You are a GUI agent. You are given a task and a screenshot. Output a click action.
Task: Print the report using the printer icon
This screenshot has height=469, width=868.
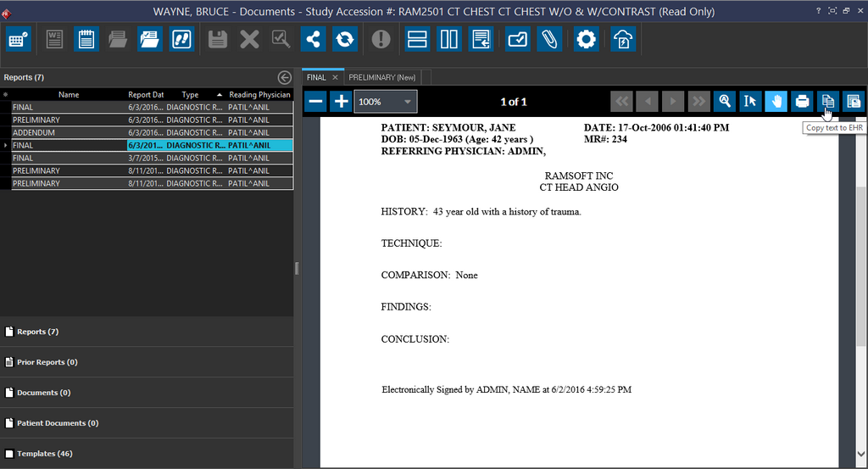click(x=801, y=102)
